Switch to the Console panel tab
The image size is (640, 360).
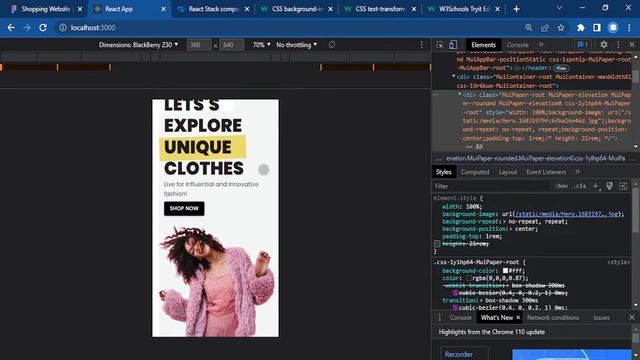click(x=517, y=45)
